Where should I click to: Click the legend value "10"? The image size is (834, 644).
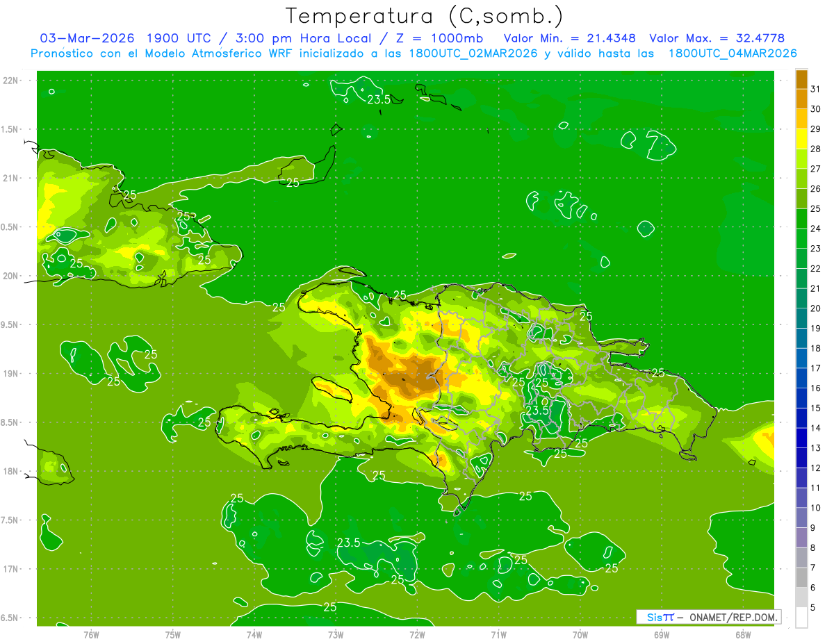coord(816,507)
